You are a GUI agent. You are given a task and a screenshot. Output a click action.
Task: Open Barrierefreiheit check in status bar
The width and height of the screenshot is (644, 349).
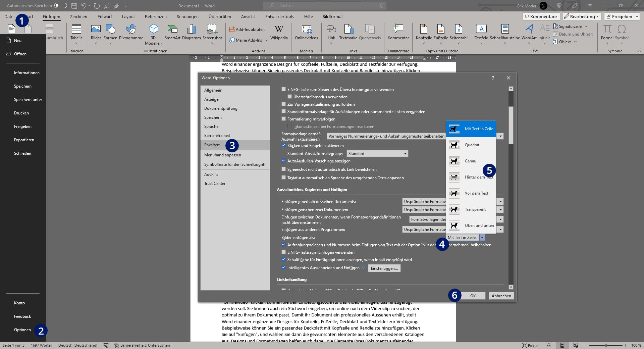(142, 345)
